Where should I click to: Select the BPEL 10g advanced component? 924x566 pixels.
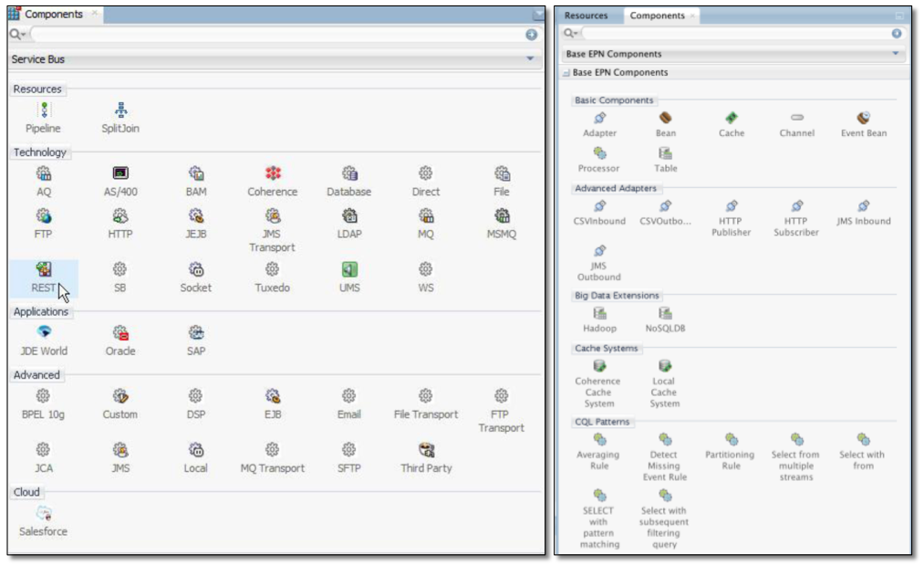point(43,396)
